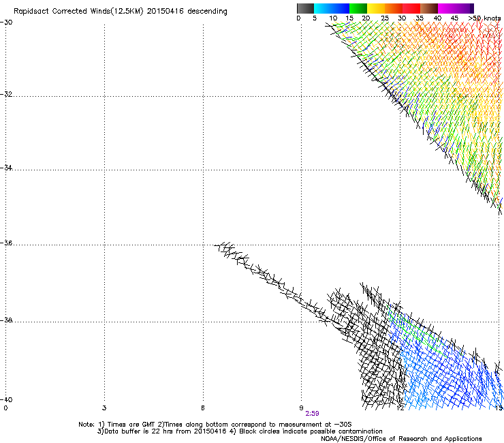Viewport: 504px width, 443px height.
Task: Click the -36 latitude axis label
Action: click(6, 243)
